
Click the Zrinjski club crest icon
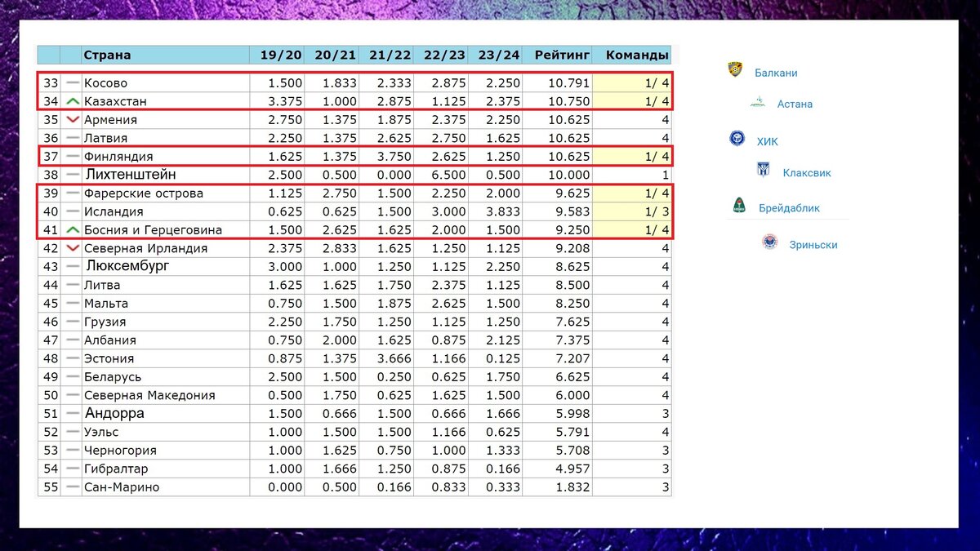point(769,242)
